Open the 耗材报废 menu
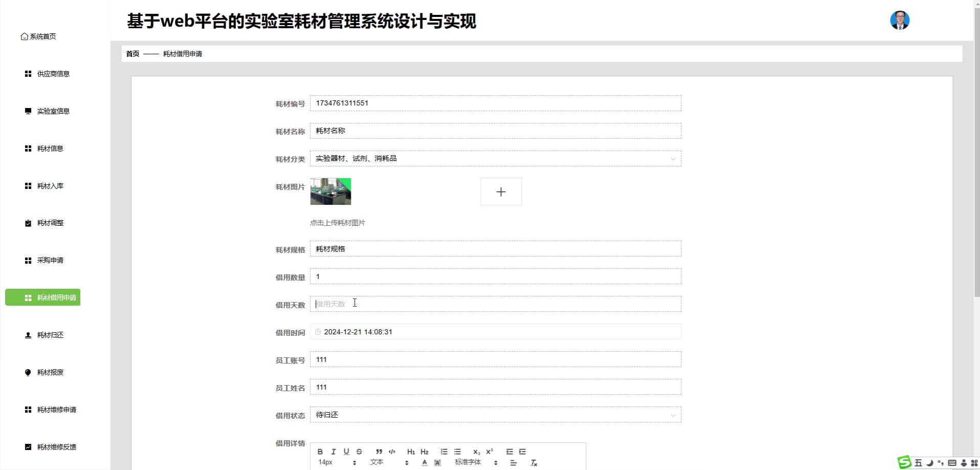980x470 pixels. pos(44,372)
